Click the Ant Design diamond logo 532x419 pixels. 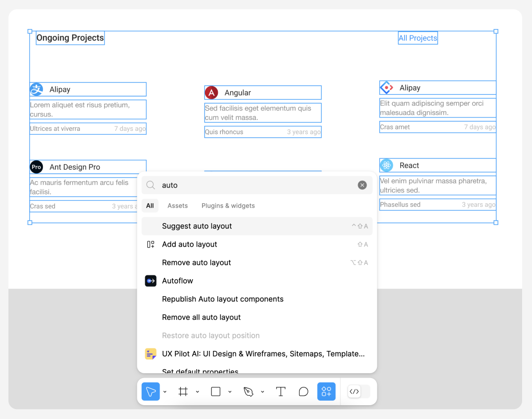pyautogui.click(x=386, y=88)
